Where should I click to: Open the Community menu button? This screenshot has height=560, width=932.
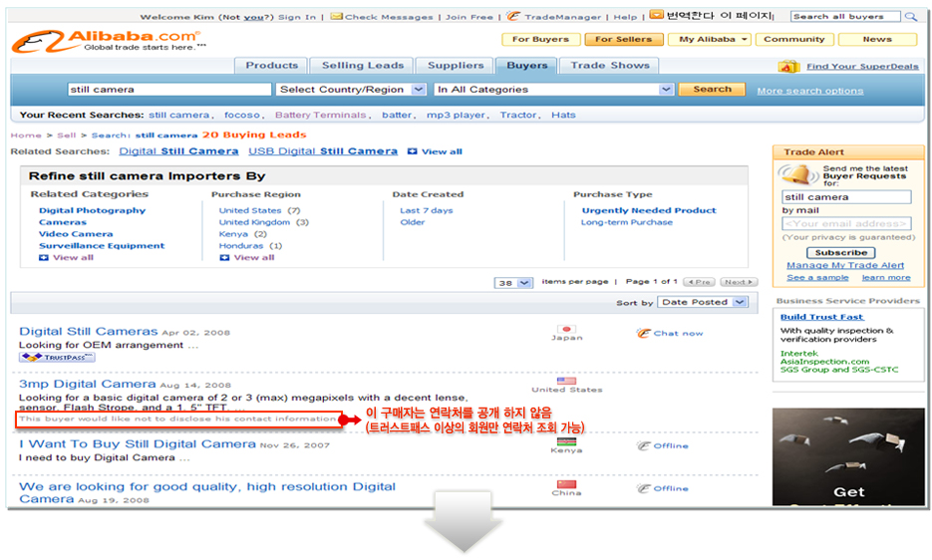[794, 39]
